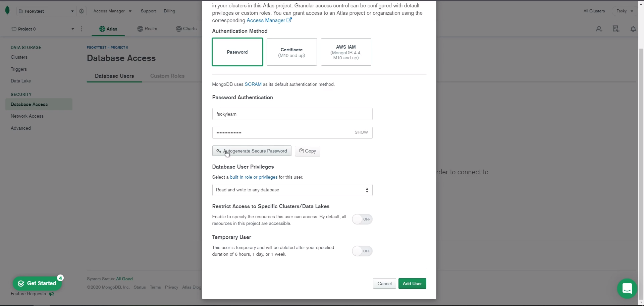Switch to the Charts tab

186,29
